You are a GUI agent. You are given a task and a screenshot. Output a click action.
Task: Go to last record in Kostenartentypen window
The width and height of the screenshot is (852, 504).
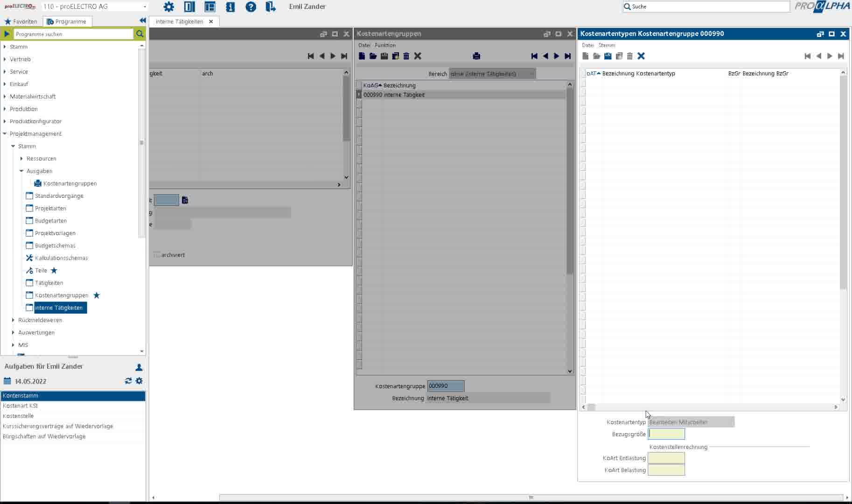[841, 56]
